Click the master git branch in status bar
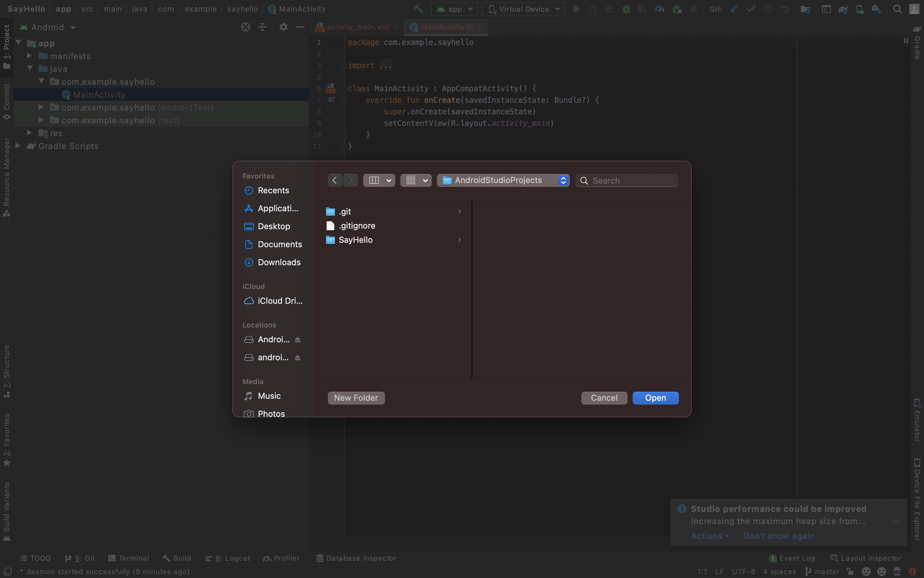 [822, 572]
